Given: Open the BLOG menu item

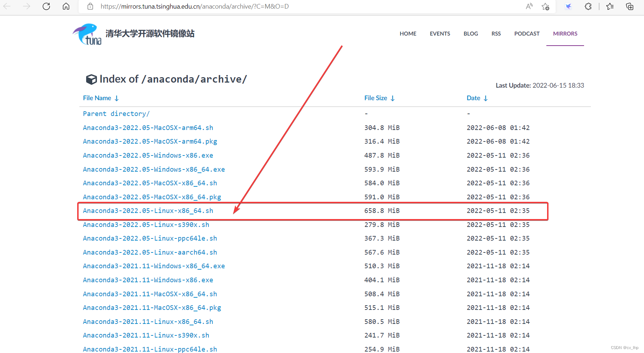Looking at the screenshot, I should point(471,33).
